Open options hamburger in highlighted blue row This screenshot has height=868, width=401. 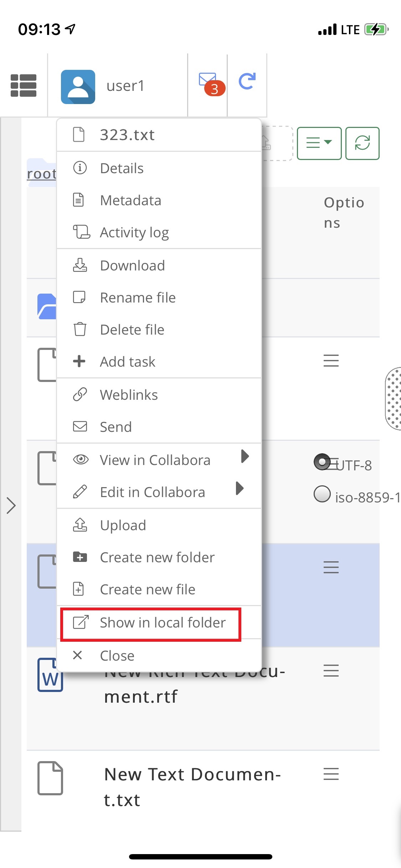(x=331, y=567)
